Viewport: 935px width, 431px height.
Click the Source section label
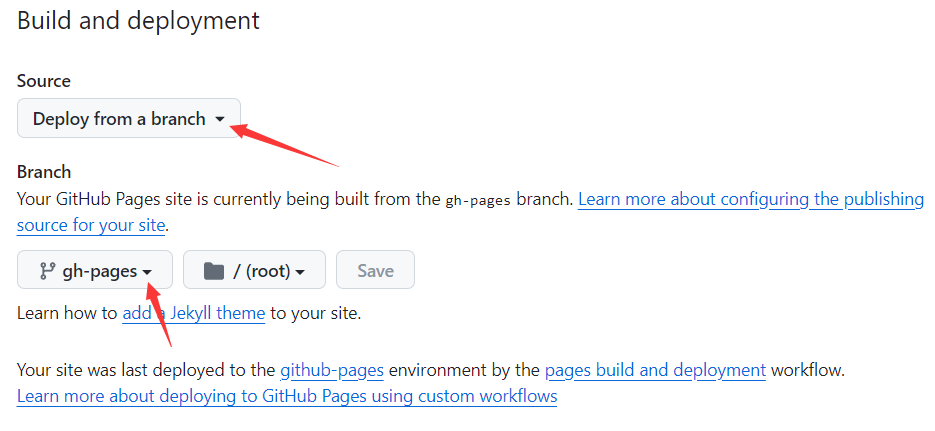tap(44, 80)
